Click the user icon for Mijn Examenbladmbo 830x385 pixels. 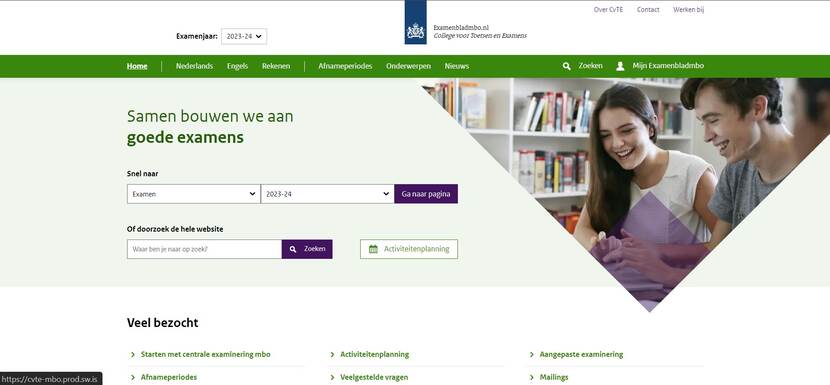620,66
